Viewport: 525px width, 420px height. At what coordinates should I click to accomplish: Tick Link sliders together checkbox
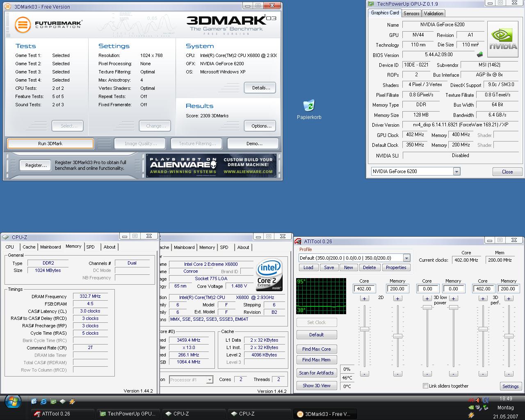pos(425,386)
